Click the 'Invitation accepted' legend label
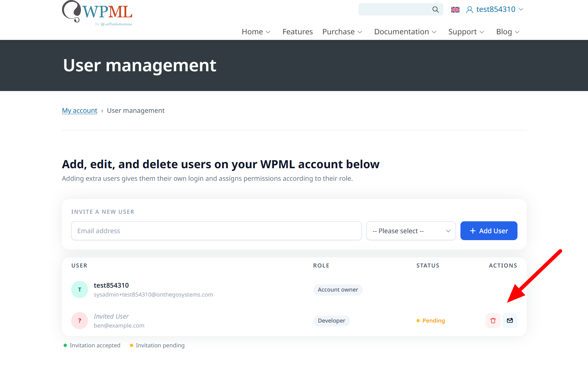 tap(95, 345)
